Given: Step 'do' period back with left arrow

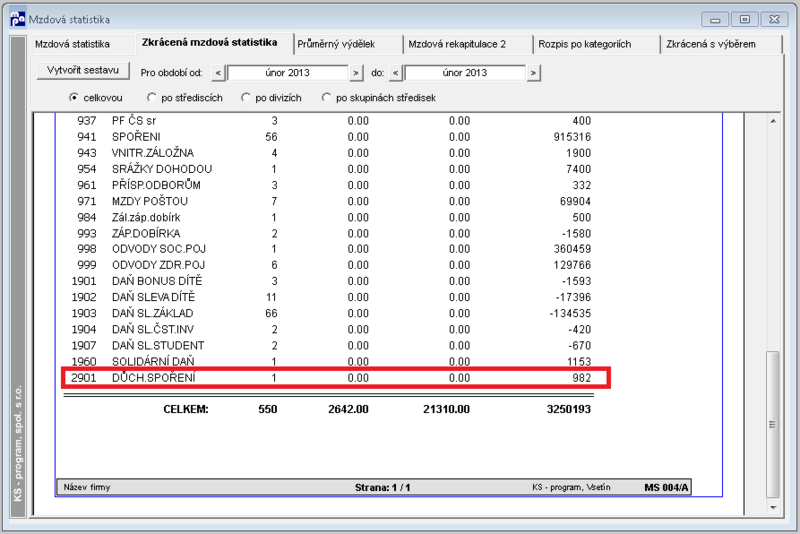Looking at the screenshot, I should pyautogui.click(x=395, y=73).
